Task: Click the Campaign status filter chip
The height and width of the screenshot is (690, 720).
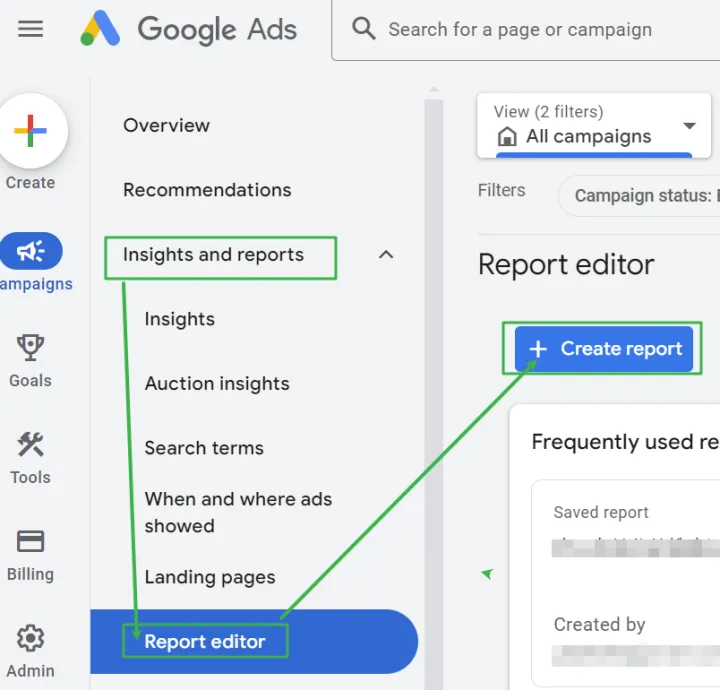Action: click(640, 196)
